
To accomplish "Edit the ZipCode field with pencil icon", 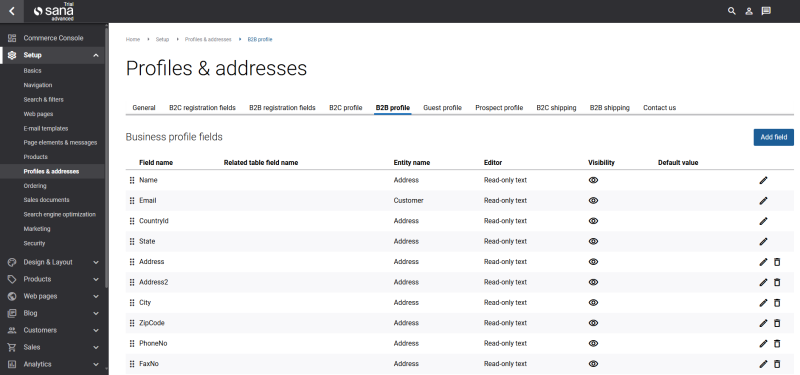I will 763,323.
